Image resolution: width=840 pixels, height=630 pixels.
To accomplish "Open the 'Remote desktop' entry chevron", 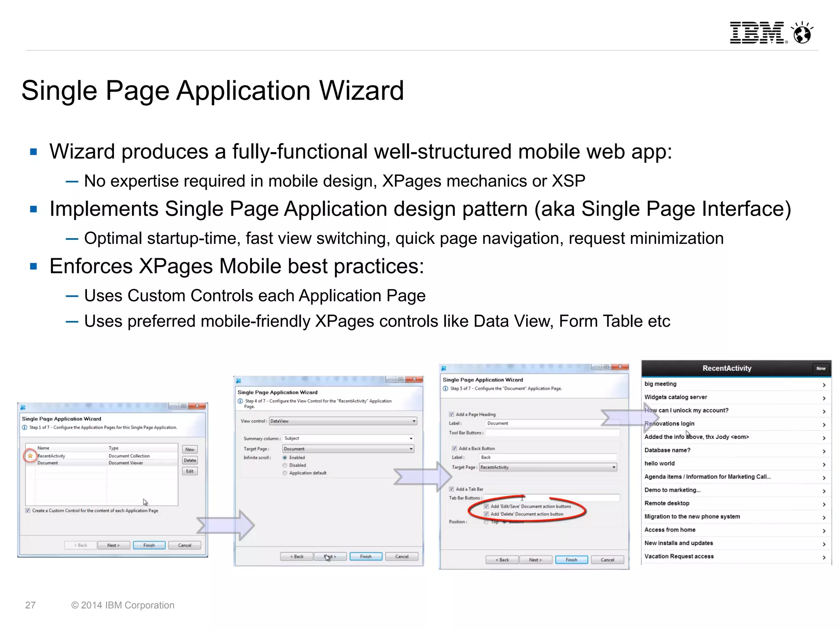I will coord(824,504).
